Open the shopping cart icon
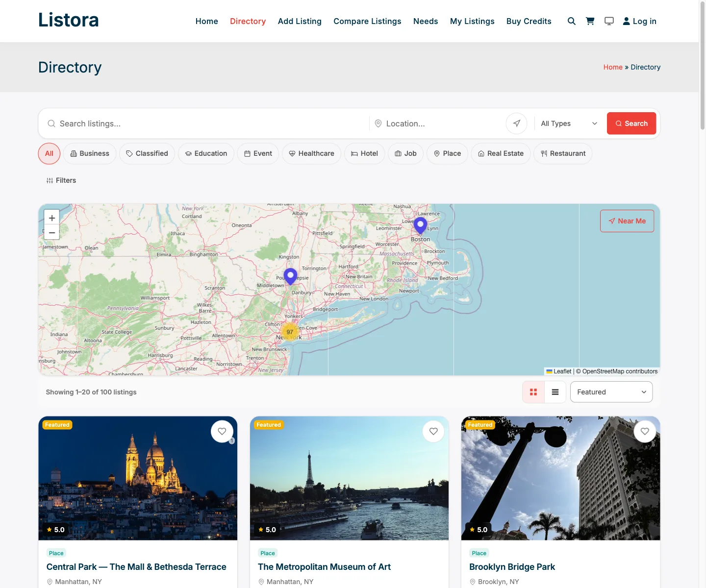The height and width of the screenshot is (588, 706). [590, 21]
